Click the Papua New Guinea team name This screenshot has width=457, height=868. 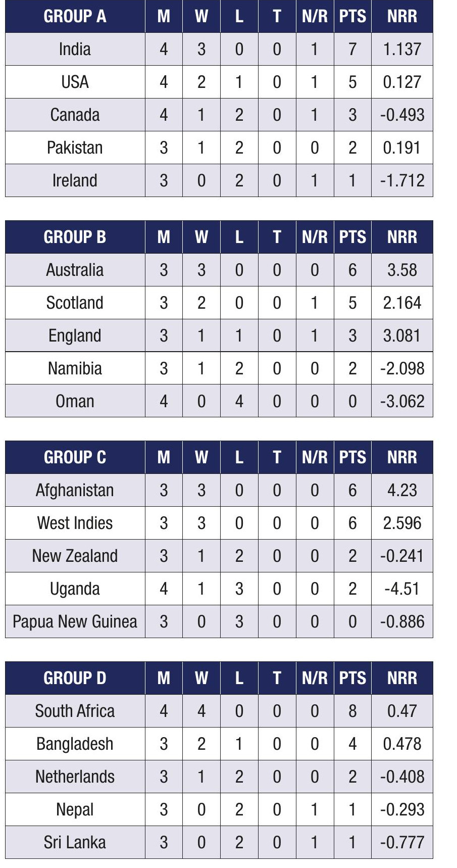point(75,621)
